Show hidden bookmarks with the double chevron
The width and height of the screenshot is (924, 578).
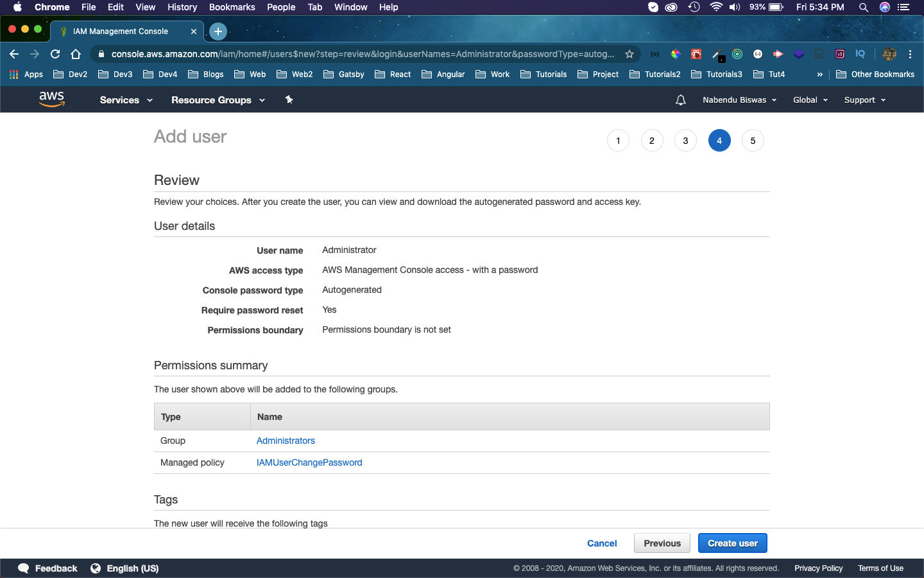819,74
